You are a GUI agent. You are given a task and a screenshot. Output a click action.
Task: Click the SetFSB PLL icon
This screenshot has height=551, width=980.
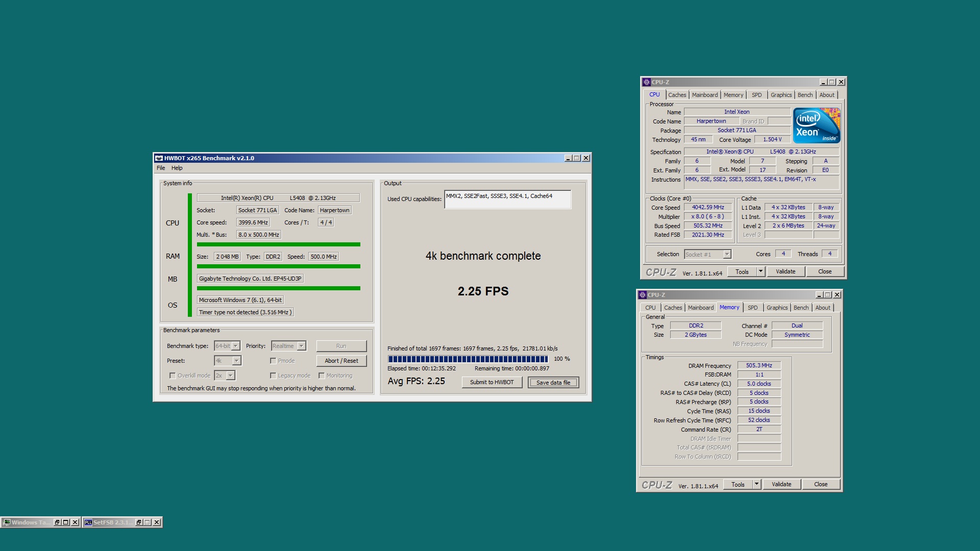88,522
